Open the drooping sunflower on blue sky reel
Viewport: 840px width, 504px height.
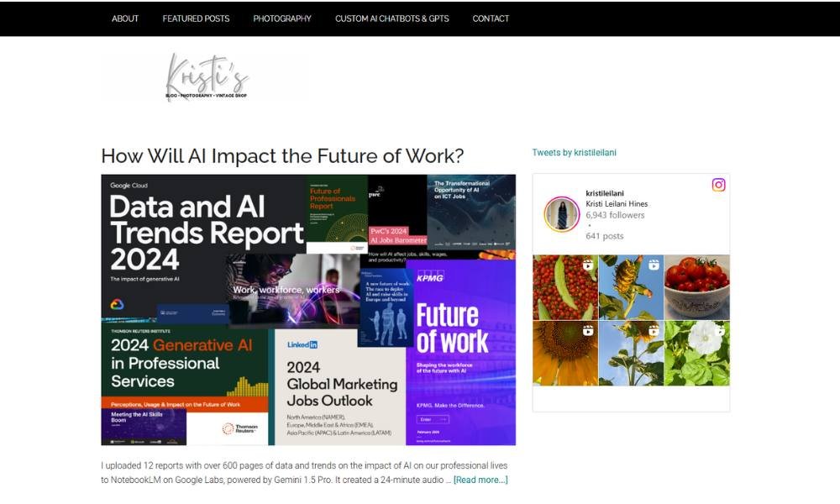pyautogui.click(x=631, y=287)
